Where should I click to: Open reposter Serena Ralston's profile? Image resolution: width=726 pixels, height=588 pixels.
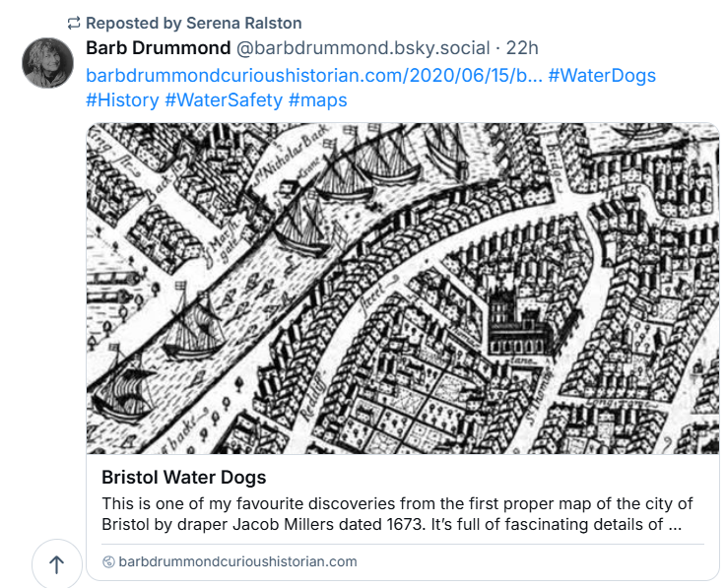click(x=243, y=23)
